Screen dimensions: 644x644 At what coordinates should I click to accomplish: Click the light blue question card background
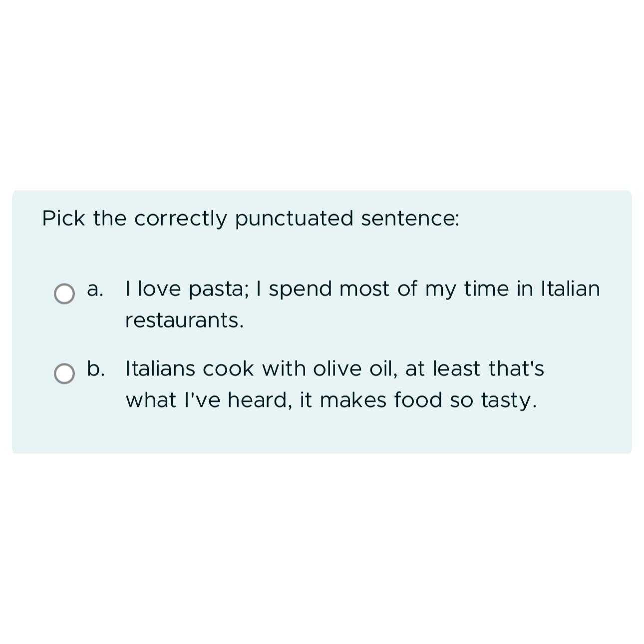click(x=322, y=322)
